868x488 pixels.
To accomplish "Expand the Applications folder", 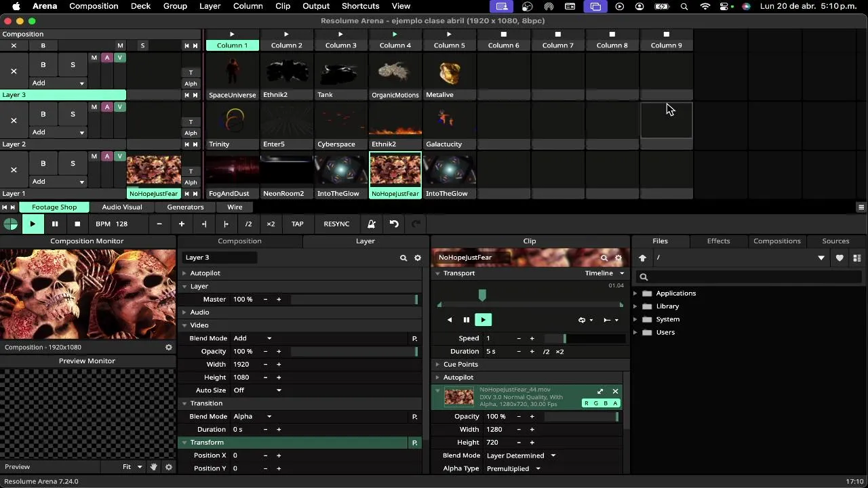I will (636, 293).
